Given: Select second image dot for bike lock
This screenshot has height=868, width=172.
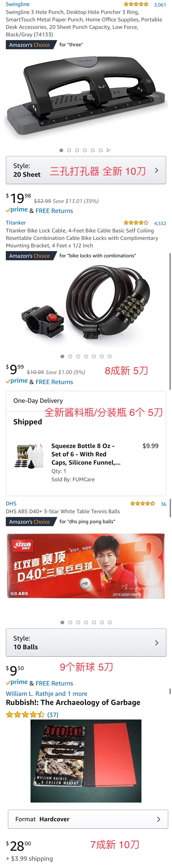Looking at the screenshot, I should click(70, 356).
